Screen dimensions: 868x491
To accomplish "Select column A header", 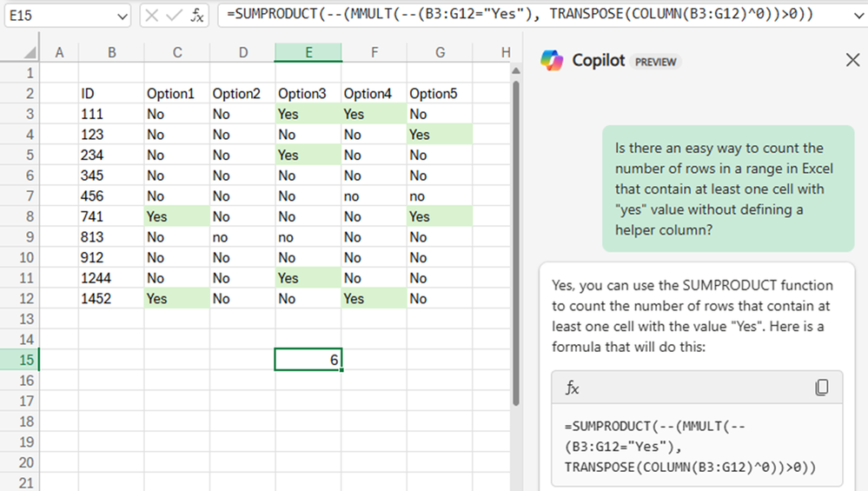I will click(x=59, y=53).
